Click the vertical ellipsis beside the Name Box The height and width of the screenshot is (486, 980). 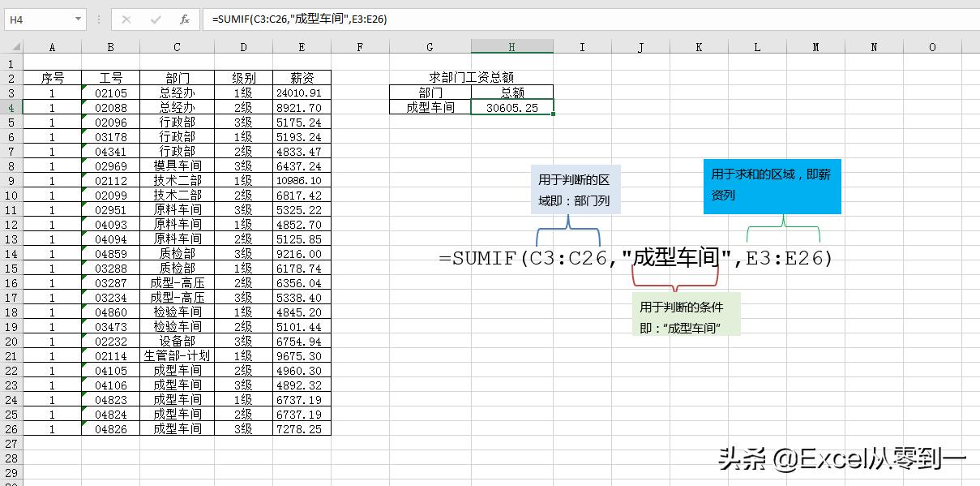(97, 19)
